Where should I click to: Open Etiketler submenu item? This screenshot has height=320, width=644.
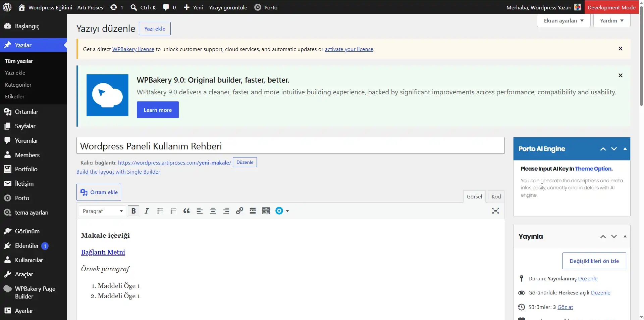[x=14, y=96]
